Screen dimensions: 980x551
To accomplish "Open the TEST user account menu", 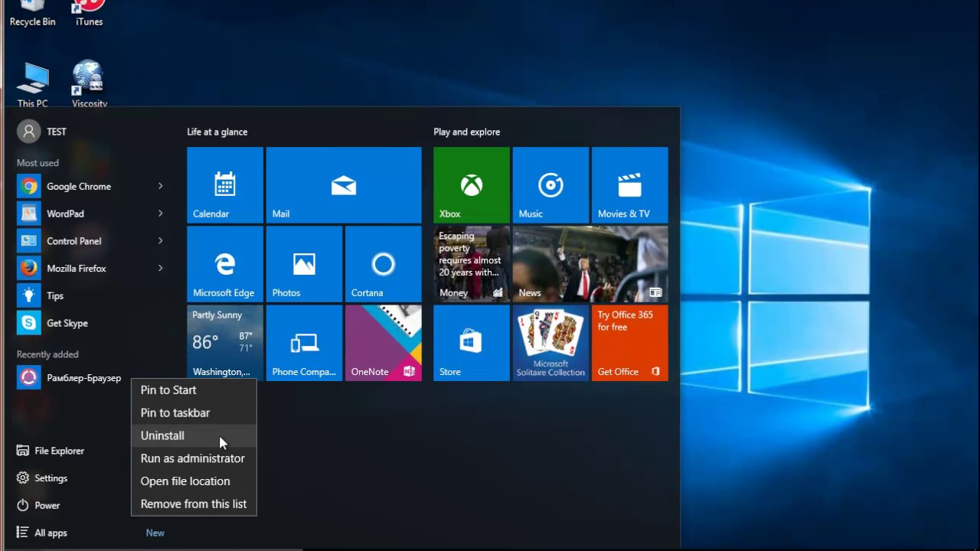I will tap(42, 132).
